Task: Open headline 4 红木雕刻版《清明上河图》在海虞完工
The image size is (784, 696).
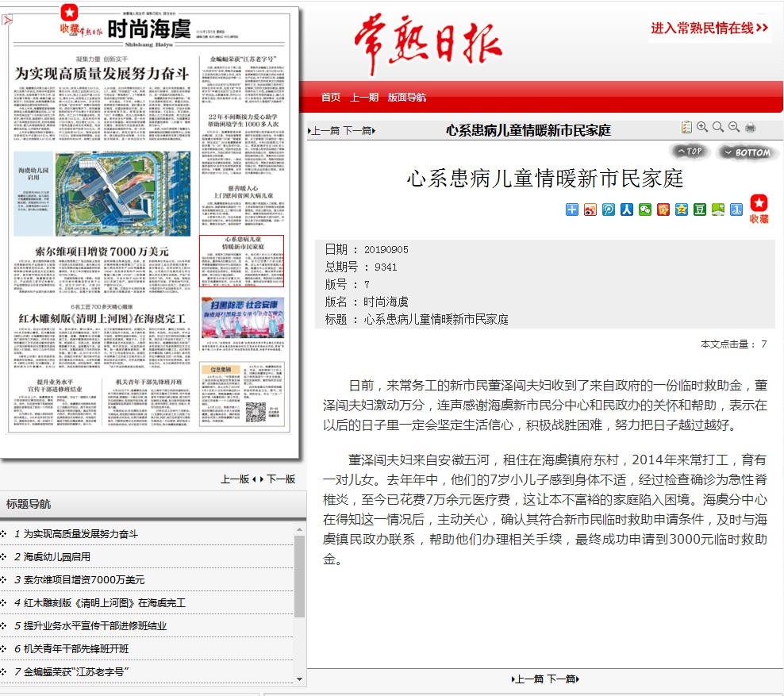Action: pyautogui.click(x=105, y=603)
